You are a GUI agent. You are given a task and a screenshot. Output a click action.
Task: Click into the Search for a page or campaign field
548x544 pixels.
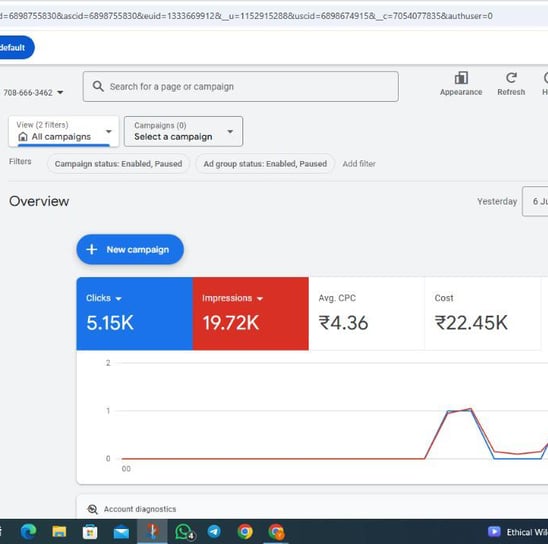240,87
